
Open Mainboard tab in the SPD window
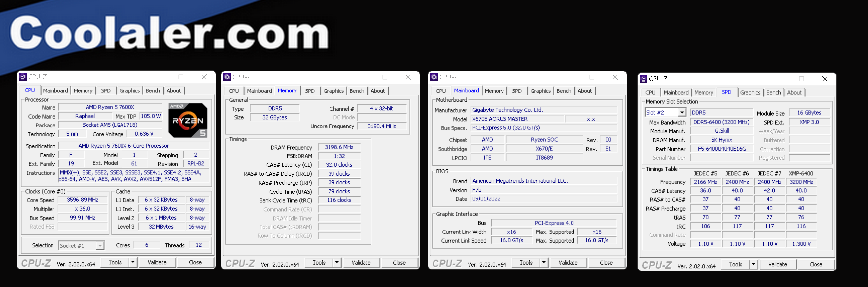(676, 93)
